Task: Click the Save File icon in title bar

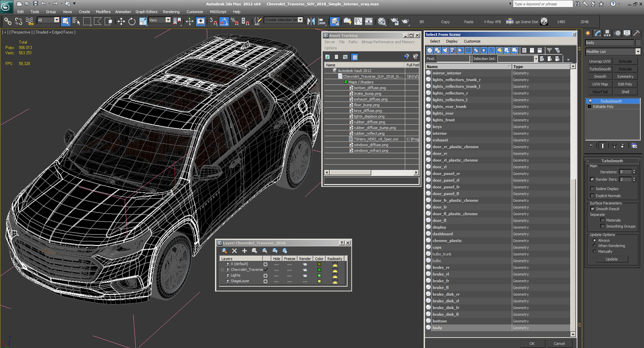Action: coord(35,3)
